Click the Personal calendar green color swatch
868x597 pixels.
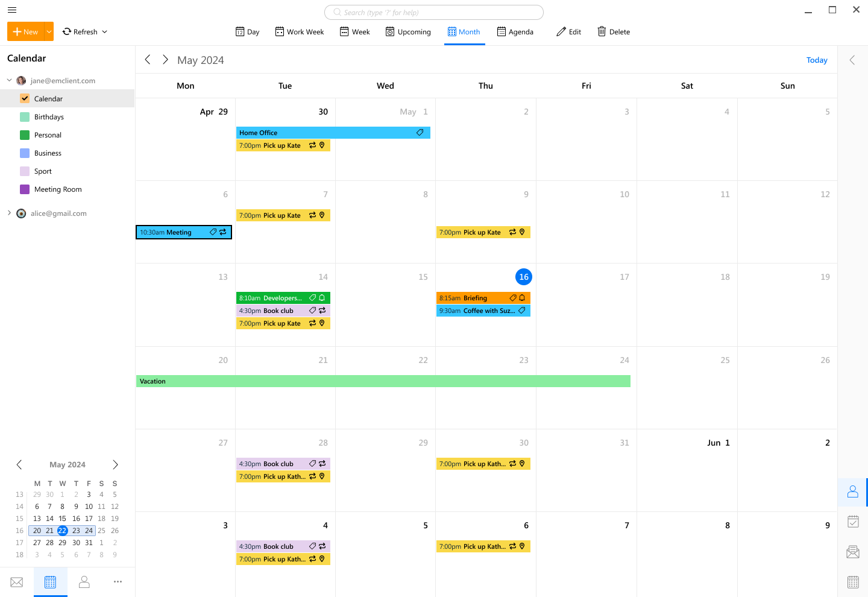coord(25,135)
